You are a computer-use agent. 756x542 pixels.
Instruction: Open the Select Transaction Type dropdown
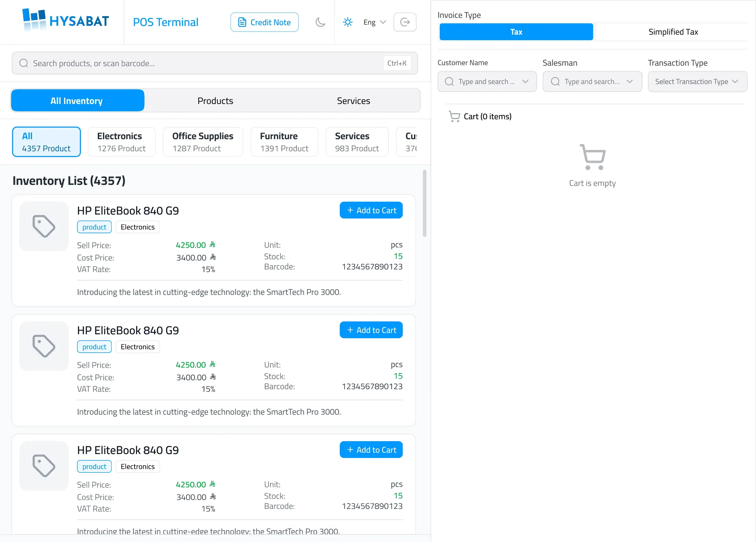[697, 82]
